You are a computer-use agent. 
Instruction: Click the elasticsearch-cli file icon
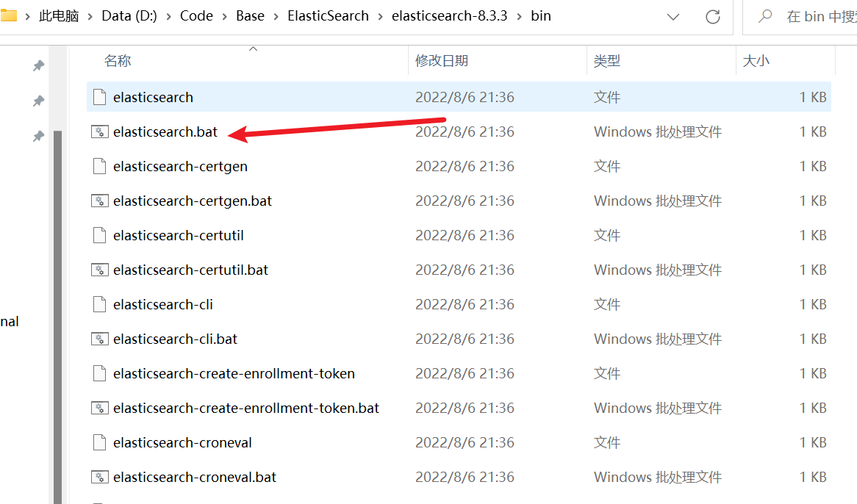(99, 304)
